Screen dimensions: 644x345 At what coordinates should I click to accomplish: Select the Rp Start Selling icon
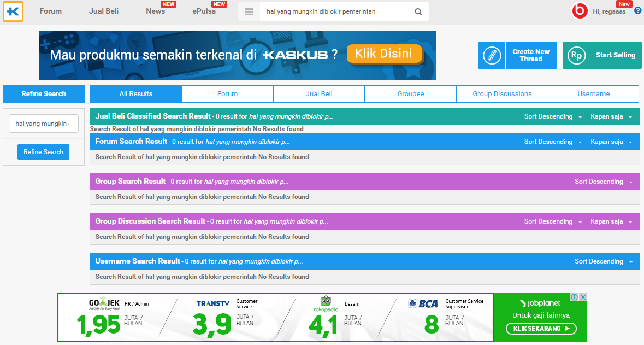576,55
